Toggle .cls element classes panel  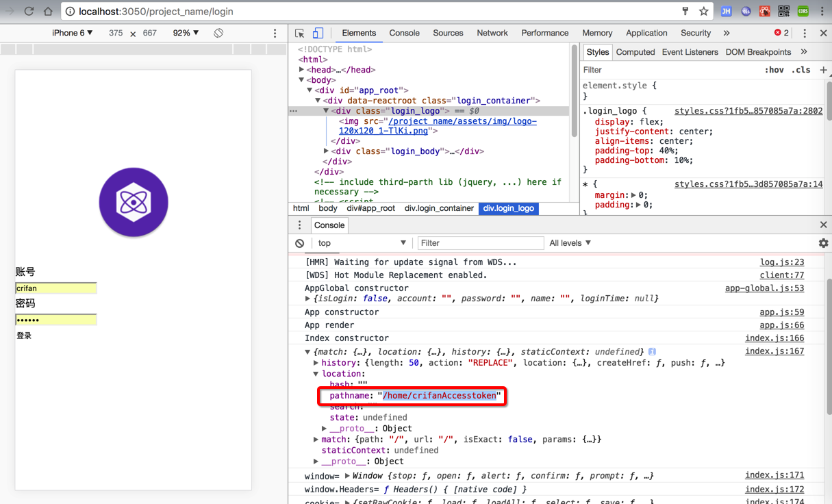801,70
